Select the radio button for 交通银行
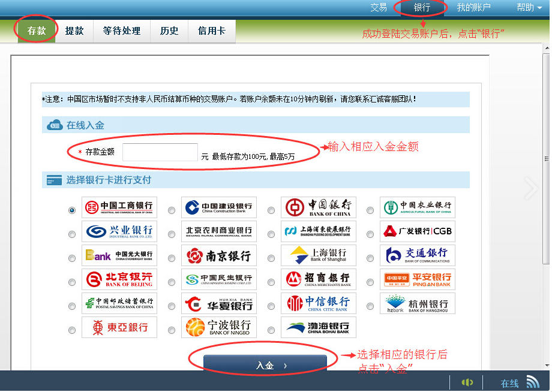 click(x=370, y=258)
